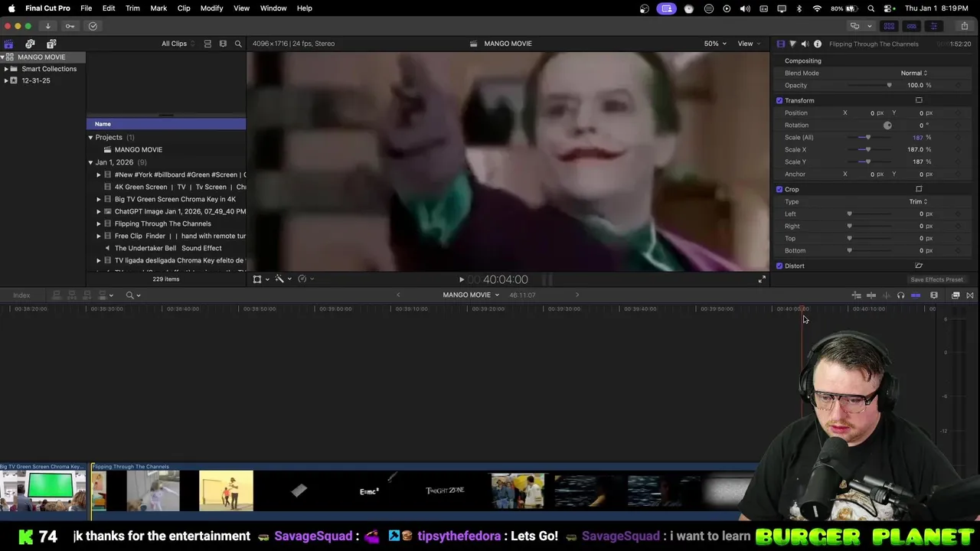Toggle the Distort effect checkbox
Image resolution: width=980 pixels, height=551 pixels.
coord(779,266)
